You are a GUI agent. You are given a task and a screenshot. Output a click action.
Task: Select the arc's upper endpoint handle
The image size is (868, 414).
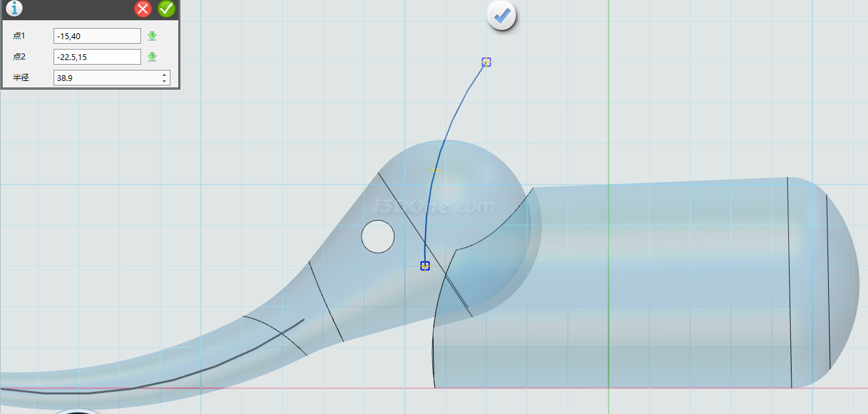[x=486, y=62]
